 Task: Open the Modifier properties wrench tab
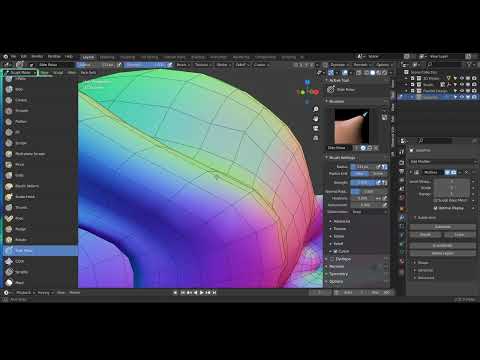[x=402, y=218]
